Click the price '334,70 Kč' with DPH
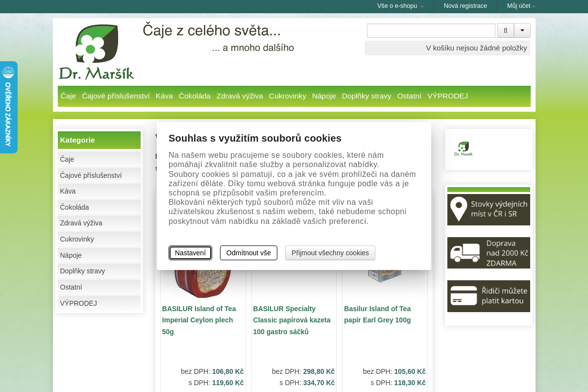This screenshot has height=392, width=588. [319, 383]
